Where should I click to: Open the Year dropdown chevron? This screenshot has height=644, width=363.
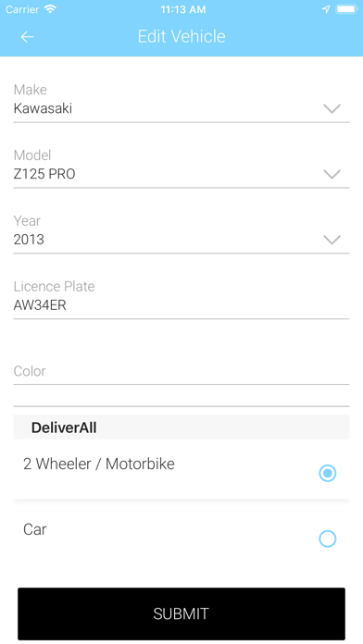click(332, 240)
